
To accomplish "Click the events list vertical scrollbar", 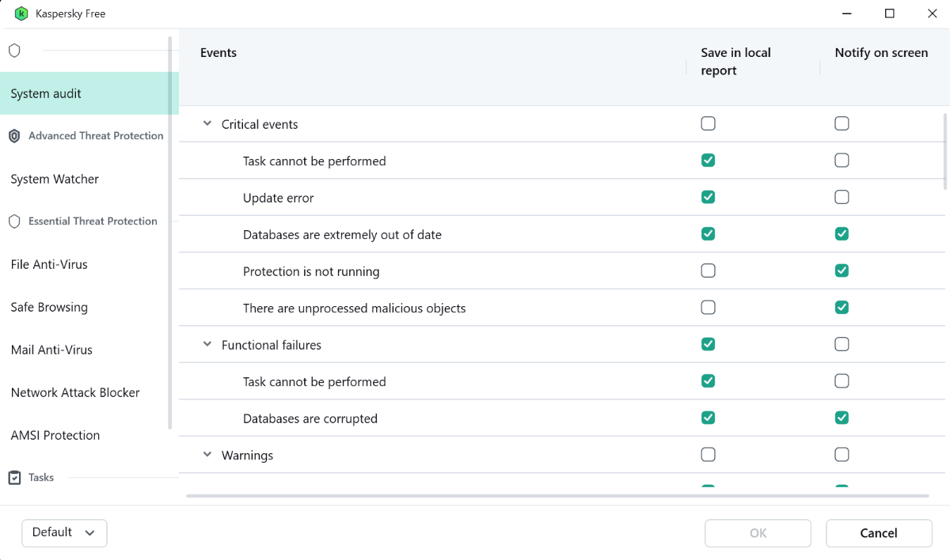I will [x=944, y=152].
